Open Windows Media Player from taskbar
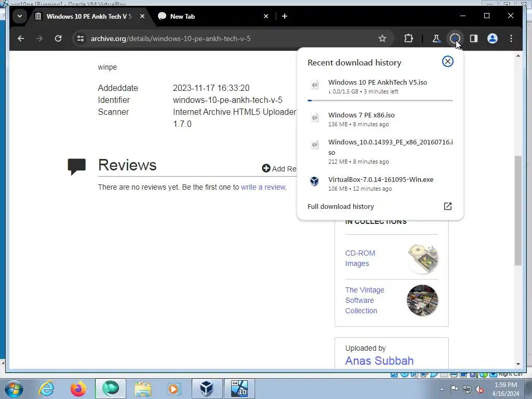The width and height of the screenshot is (532, 399). click(175, 389)
